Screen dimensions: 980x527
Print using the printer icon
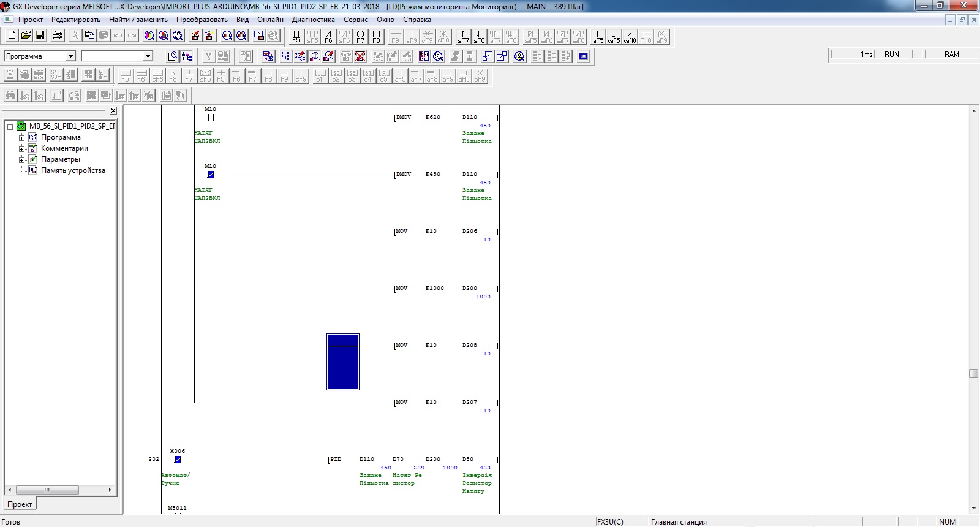coord(58,36)
